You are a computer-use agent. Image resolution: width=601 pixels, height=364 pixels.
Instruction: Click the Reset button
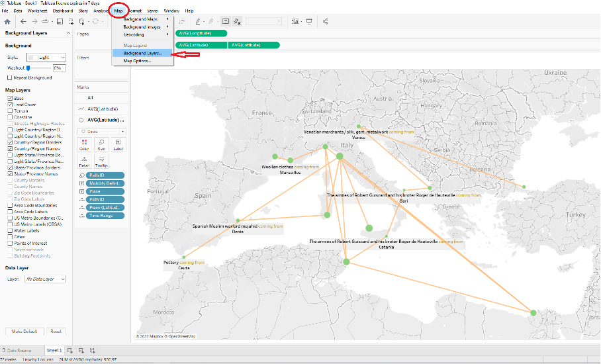coord(56,332)
